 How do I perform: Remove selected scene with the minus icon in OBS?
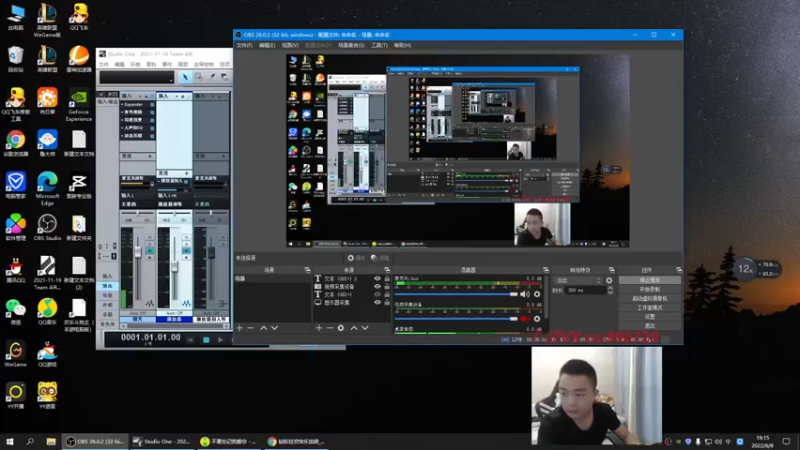[x=251, y=328]
